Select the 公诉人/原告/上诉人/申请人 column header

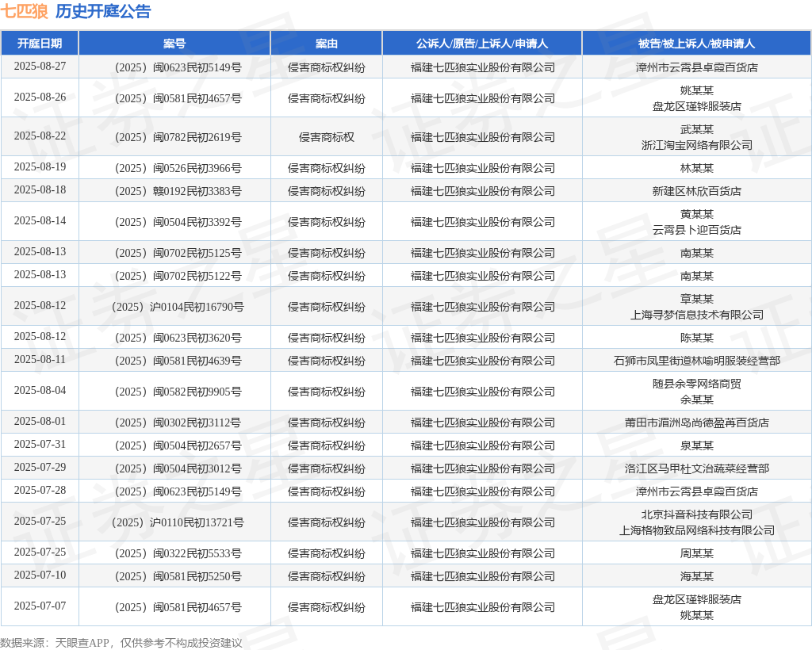482,44
